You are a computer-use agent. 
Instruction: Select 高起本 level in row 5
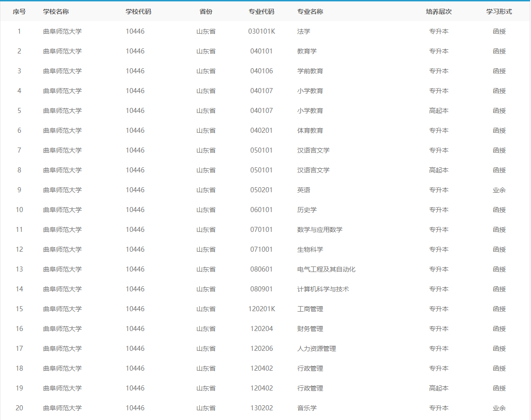coord(438,111)
